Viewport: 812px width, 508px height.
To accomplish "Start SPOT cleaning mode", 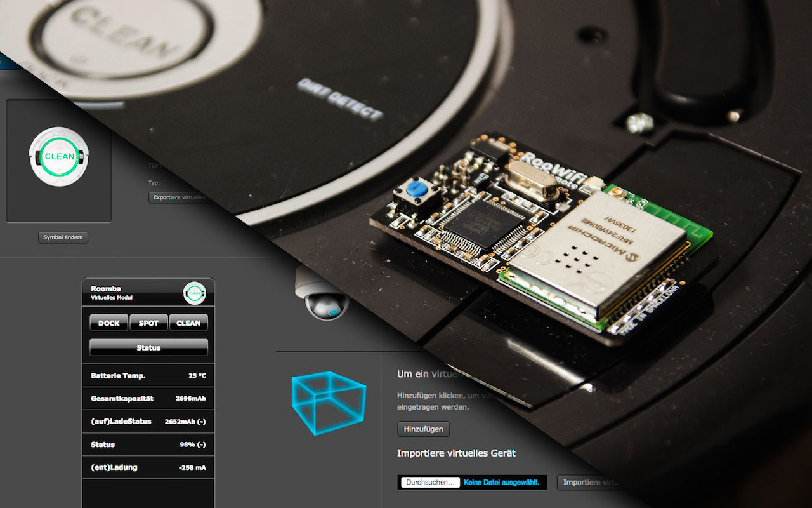I will tap(148, 323).
